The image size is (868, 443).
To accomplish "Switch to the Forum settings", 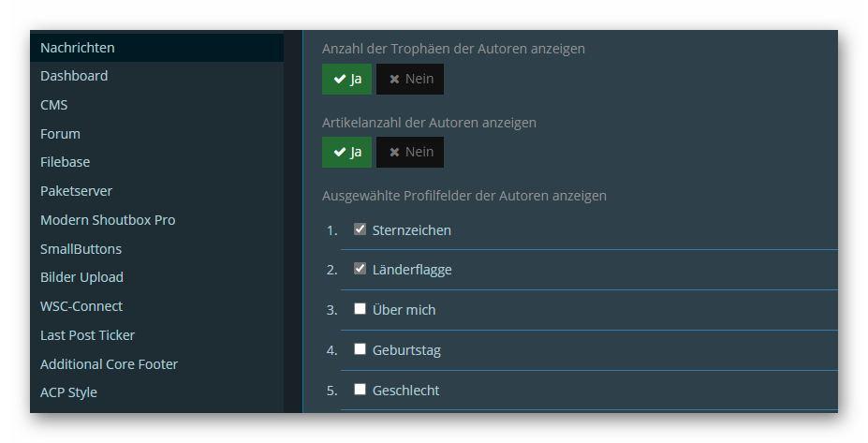I will (60, 134).
